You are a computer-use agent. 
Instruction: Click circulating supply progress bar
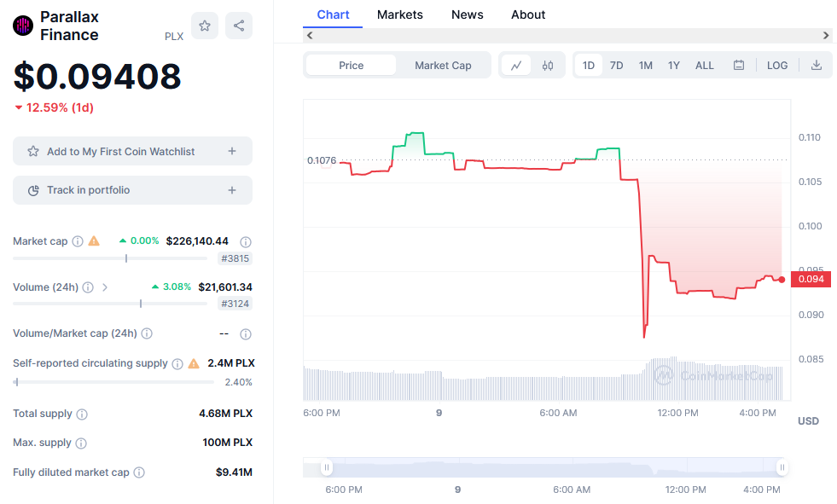point(113,382)
